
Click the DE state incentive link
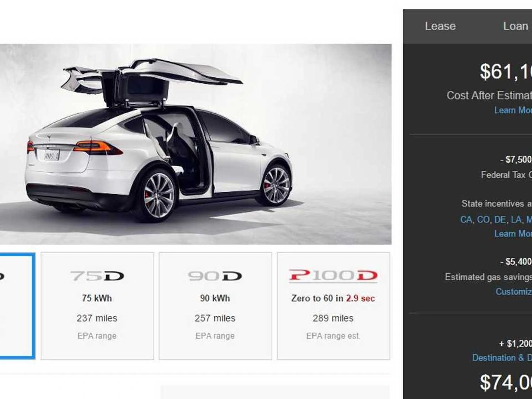500,219
